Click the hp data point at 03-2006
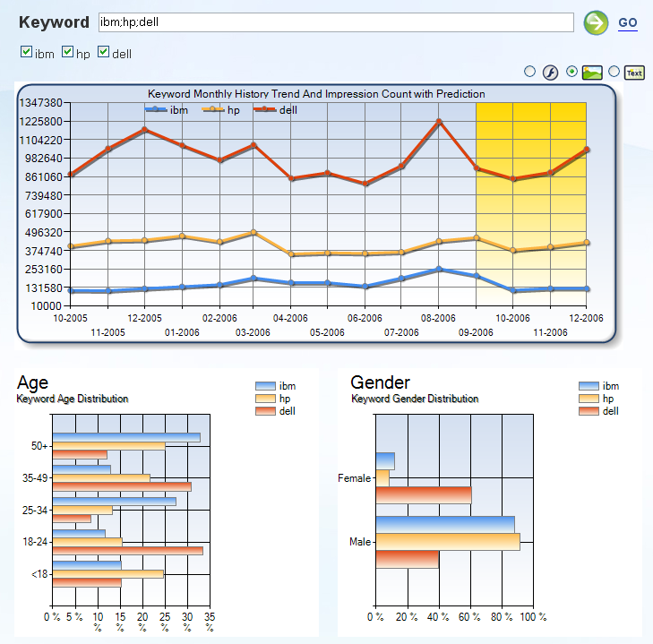653x644 pixels. pos(253,233)
